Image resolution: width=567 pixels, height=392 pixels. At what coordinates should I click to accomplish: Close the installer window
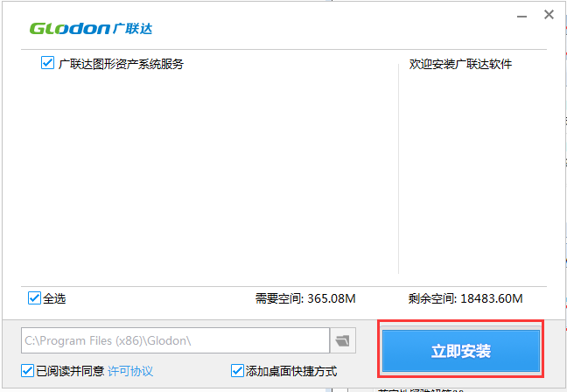tap(549, 15)
